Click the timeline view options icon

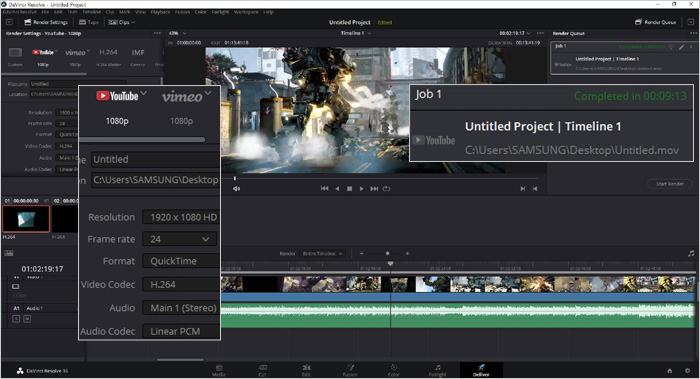[x=8, y=253]
